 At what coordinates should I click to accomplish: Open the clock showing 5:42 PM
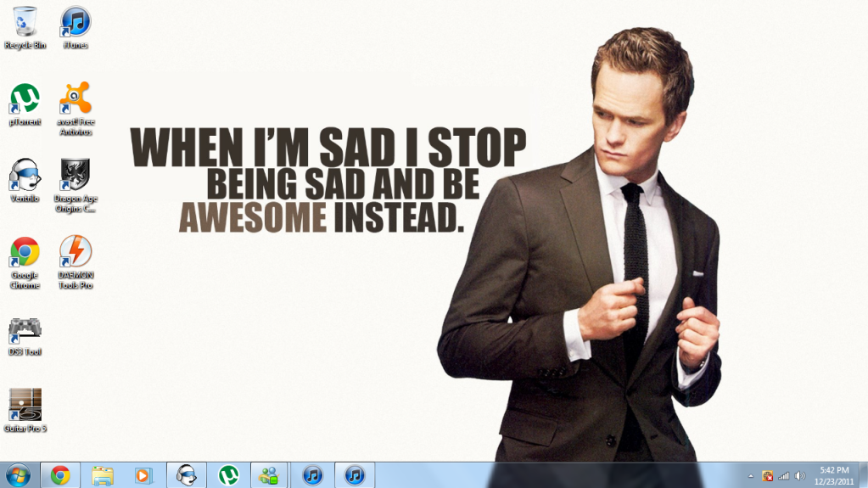834,476
